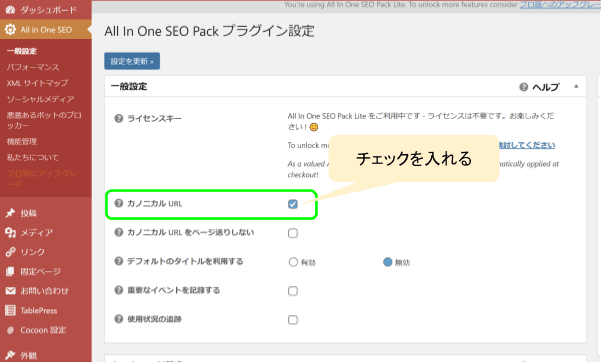
Task: Open 機能管理 submenu item
Action: (x=22, y=142)
